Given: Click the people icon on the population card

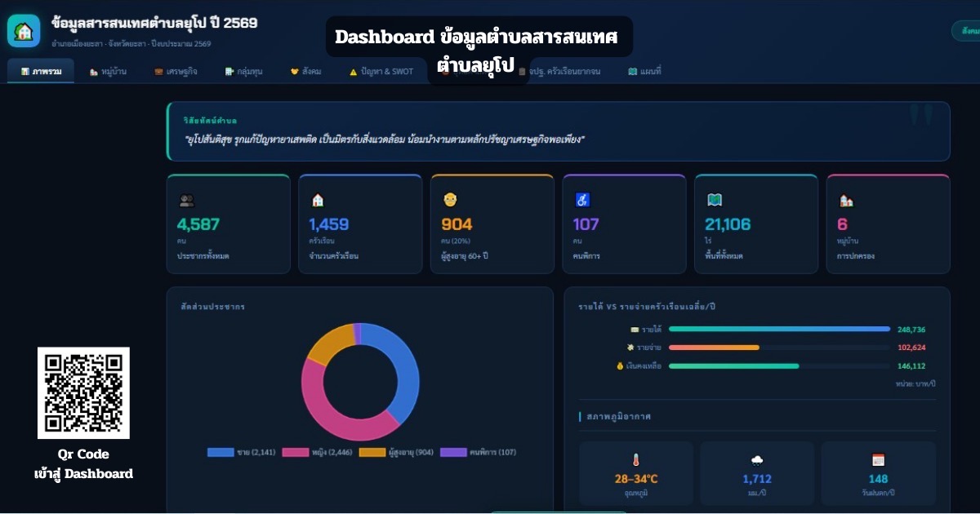Looking at the screenshot, I should point(186,199).
